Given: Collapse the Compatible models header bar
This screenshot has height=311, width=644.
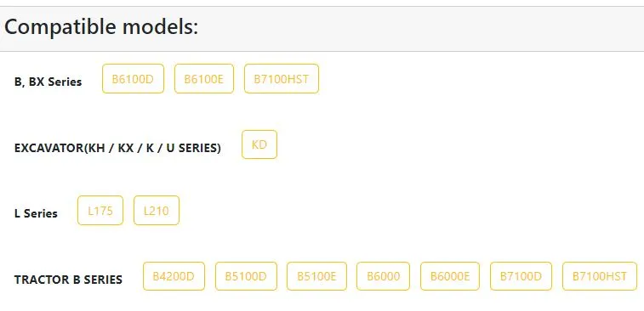Looking at the screenshot, I should click(322, 29).
